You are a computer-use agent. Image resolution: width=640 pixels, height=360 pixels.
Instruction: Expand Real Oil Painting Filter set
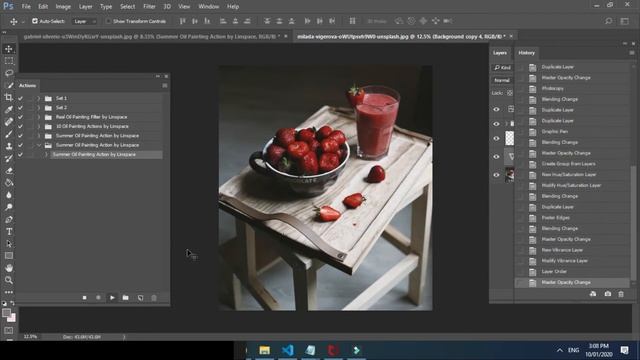click(x=39, y=117)
